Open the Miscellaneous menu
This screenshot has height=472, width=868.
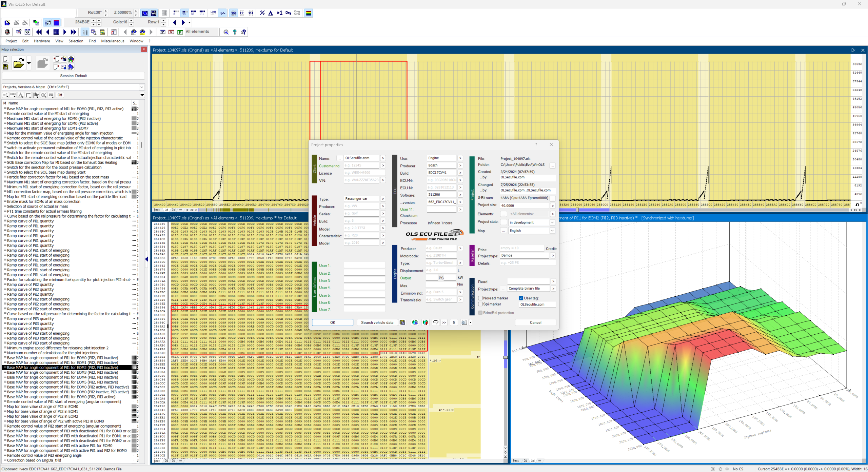pyautogui.click(x=113, y=41)
